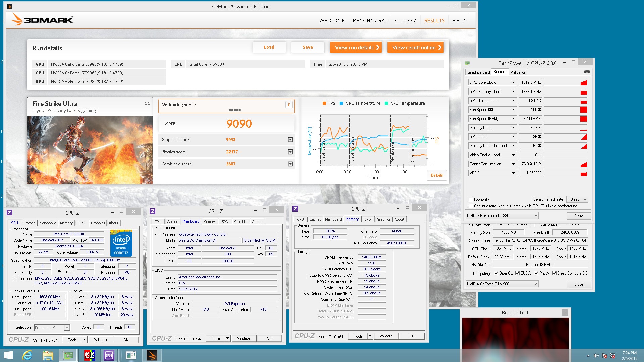Open the volume speaker tray icon
This screenshot has height=362, width=644.
click(x=596, y=356)
